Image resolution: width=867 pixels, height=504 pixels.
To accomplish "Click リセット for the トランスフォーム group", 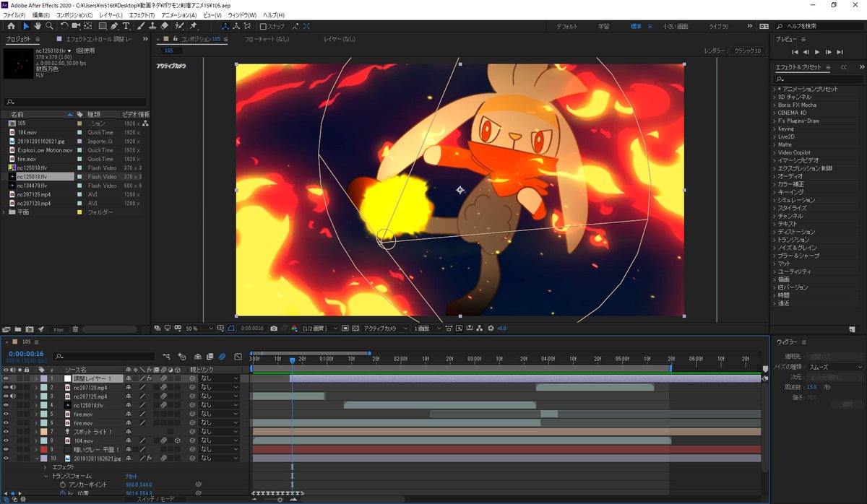I will pos(132,476).
